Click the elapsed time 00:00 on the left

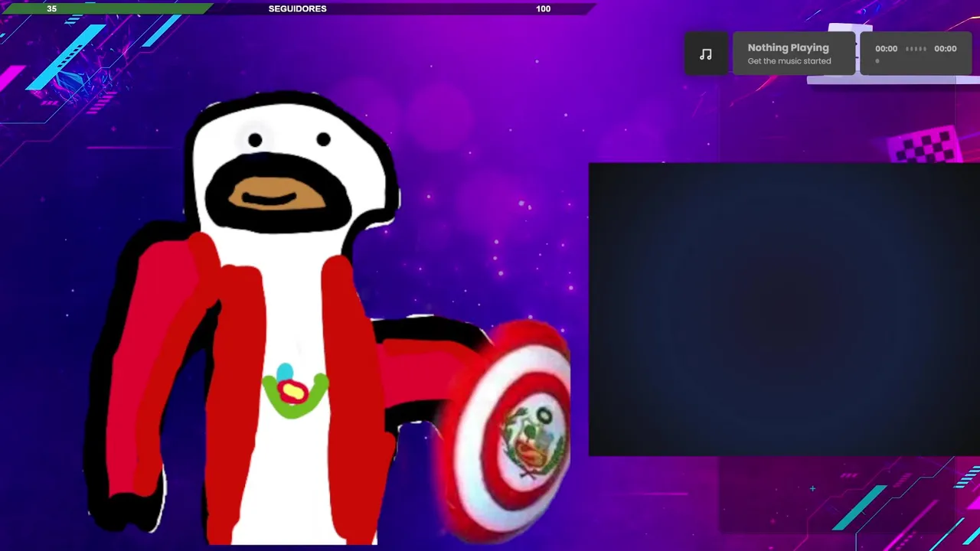[x=886, y=48]
